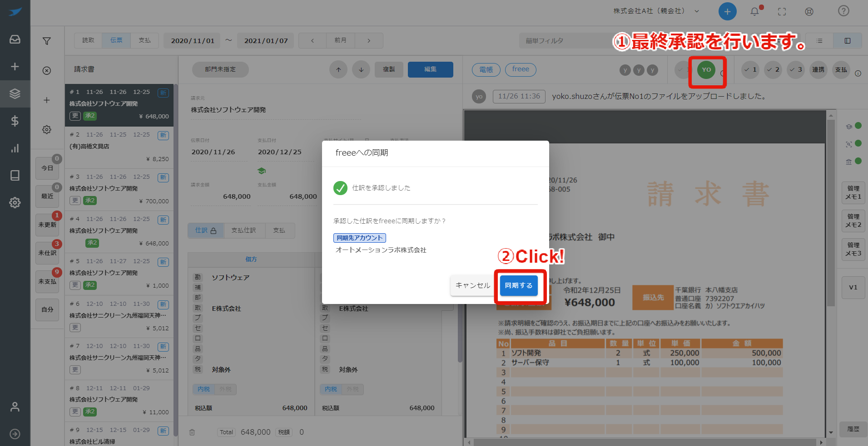Switch to split-pane view layout

pyautogui.click(x=848, y=41)
